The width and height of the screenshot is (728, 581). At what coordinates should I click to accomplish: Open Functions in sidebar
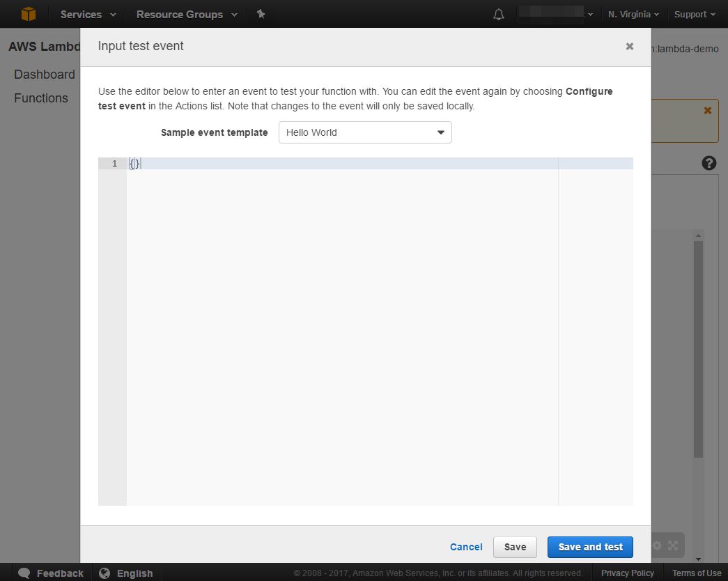coord(41,98)
